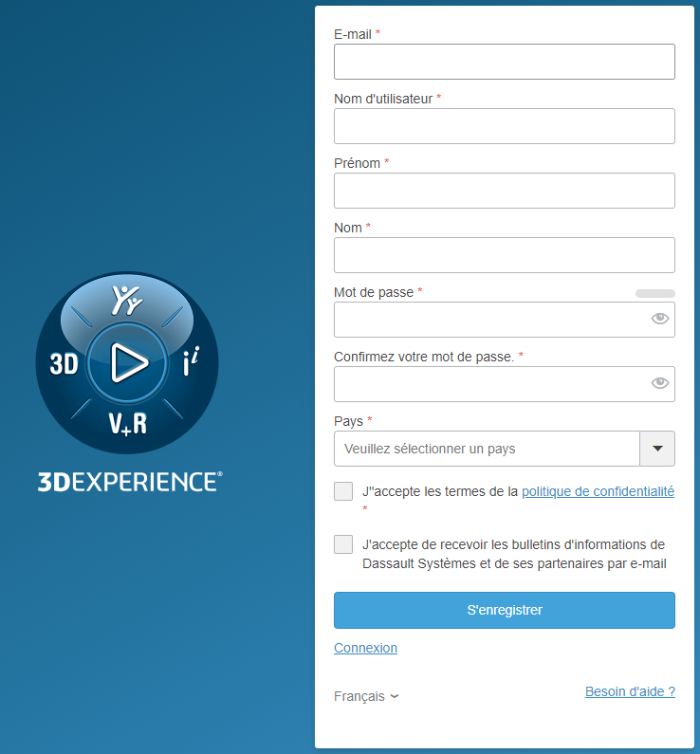Show password in Confirmez votre mot de passe field

click(x=659, y=383)
